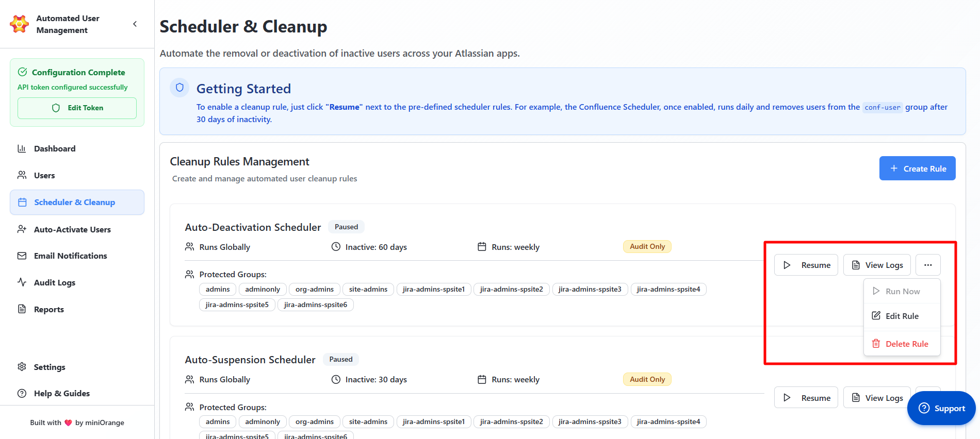980x439 pixels.
Task: Open Audit Logs page
Action: click(77, 283)
